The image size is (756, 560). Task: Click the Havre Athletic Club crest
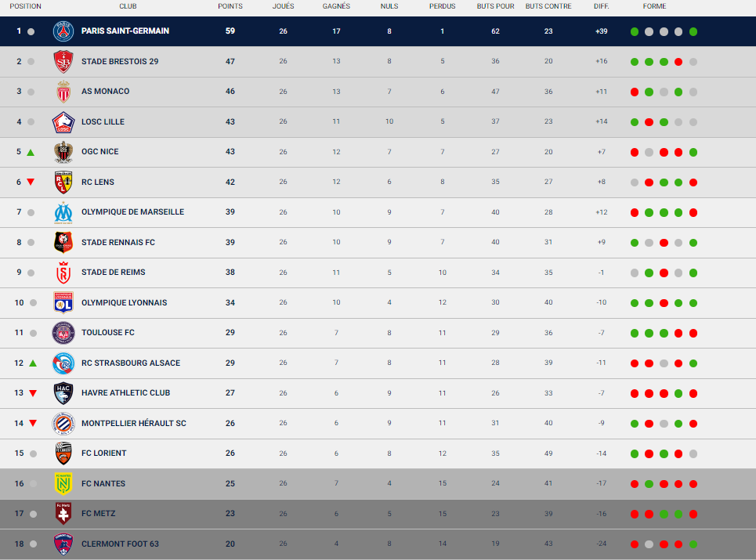pyautogui.click(x=63, y=393)
